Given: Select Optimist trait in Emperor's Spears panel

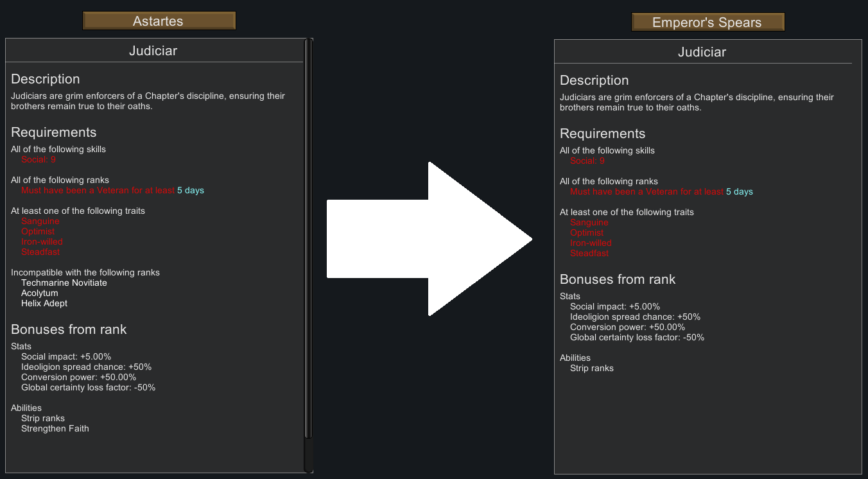Looking at the screenshot, I should point(587,232).
